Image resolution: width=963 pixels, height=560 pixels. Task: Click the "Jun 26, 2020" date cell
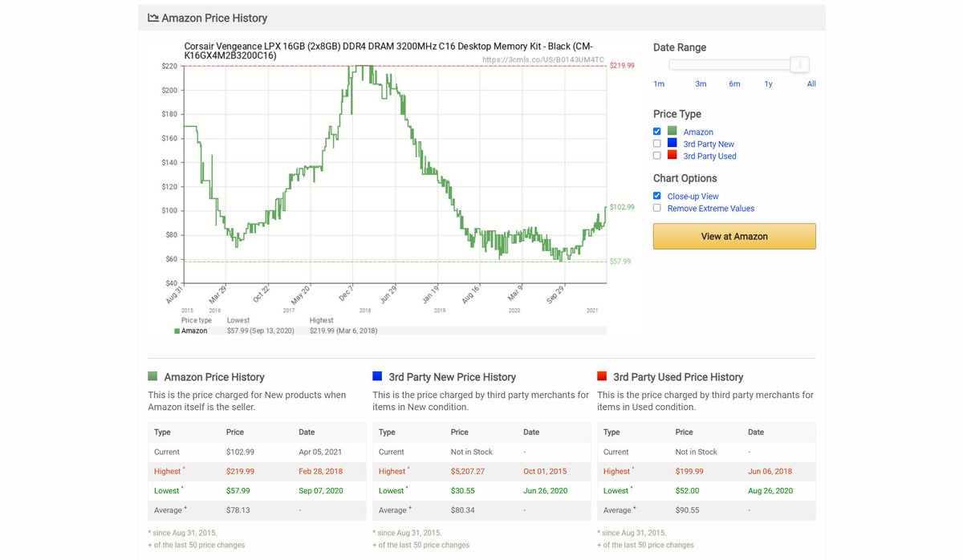[x=545, y=490]
